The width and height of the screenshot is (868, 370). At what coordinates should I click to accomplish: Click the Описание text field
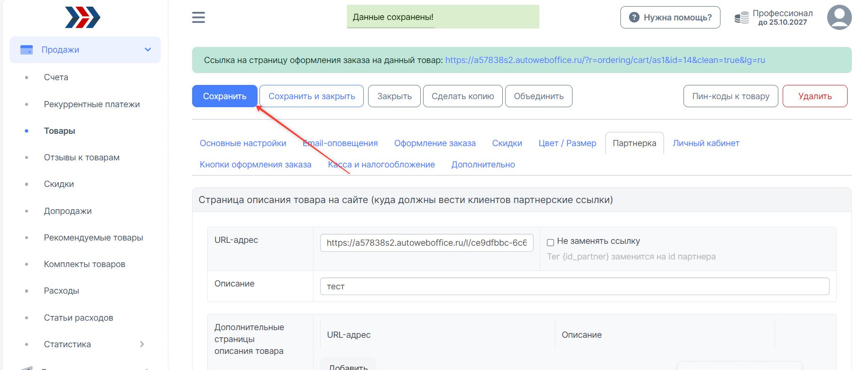pos(574,287)
